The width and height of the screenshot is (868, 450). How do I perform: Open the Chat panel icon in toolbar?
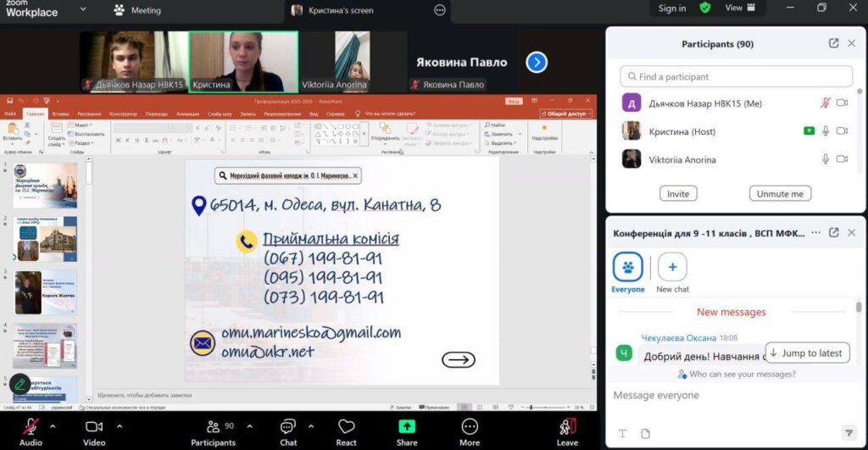point(288,426)
